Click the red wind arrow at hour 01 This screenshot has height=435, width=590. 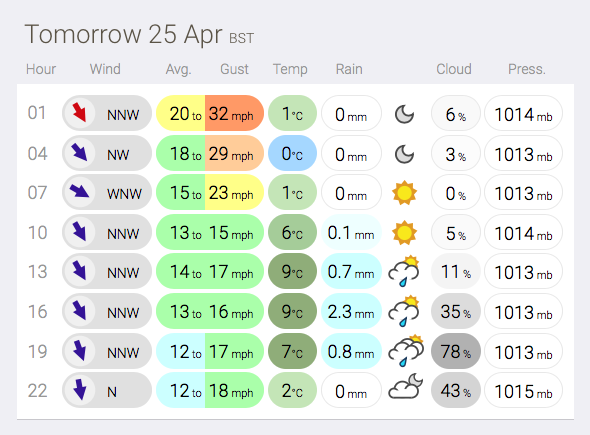click(x=79, y=113)
